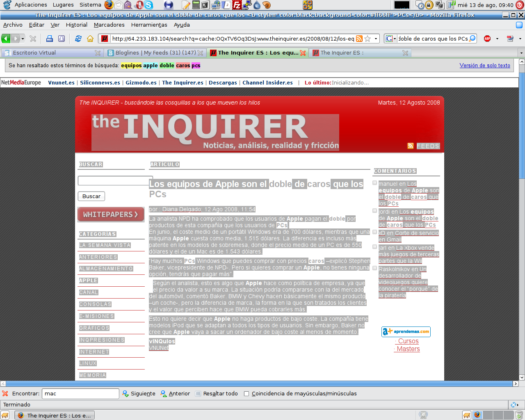Go forward one page in Firefox
The height and width of the screenshot is (420, 525).
coord(15,39)
